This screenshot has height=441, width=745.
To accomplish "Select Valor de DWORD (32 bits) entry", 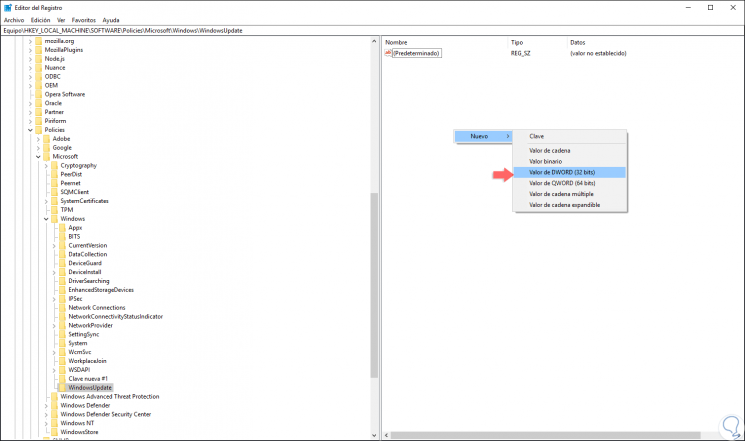I will [569, 172].
